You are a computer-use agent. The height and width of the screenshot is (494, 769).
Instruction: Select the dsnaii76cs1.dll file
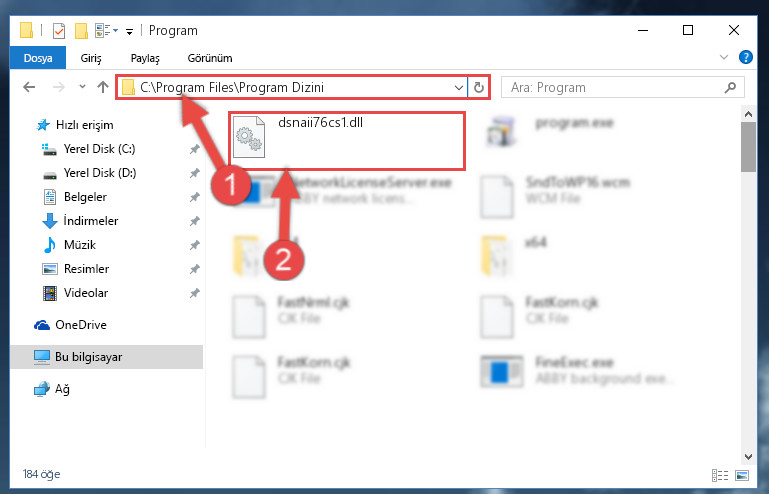pyautogui.click(x=347, y=141)
